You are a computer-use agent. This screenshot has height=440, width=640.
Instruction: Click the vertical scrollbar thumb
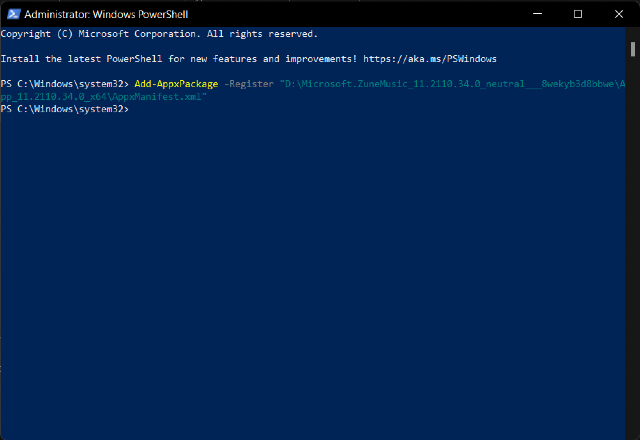pyautogui.click(x=632, y=49)
